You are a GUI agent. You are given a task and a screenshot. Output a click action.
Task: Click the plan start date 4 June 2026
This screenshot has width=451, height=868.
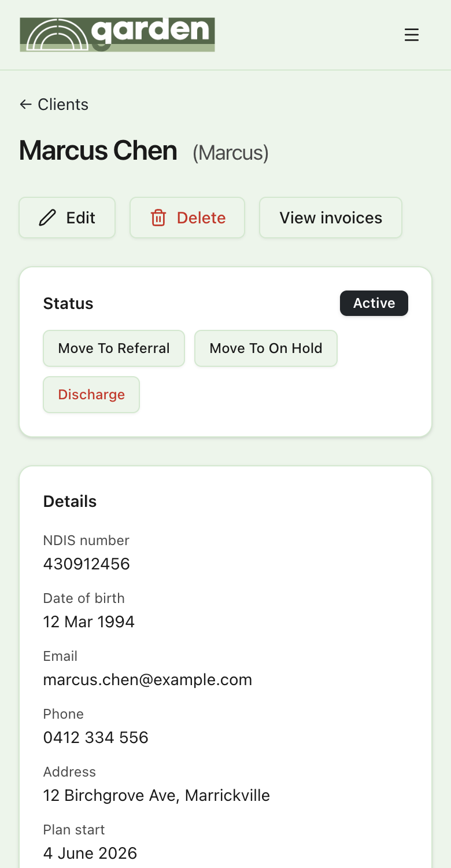pyautogui.click(x=90, y=853)
